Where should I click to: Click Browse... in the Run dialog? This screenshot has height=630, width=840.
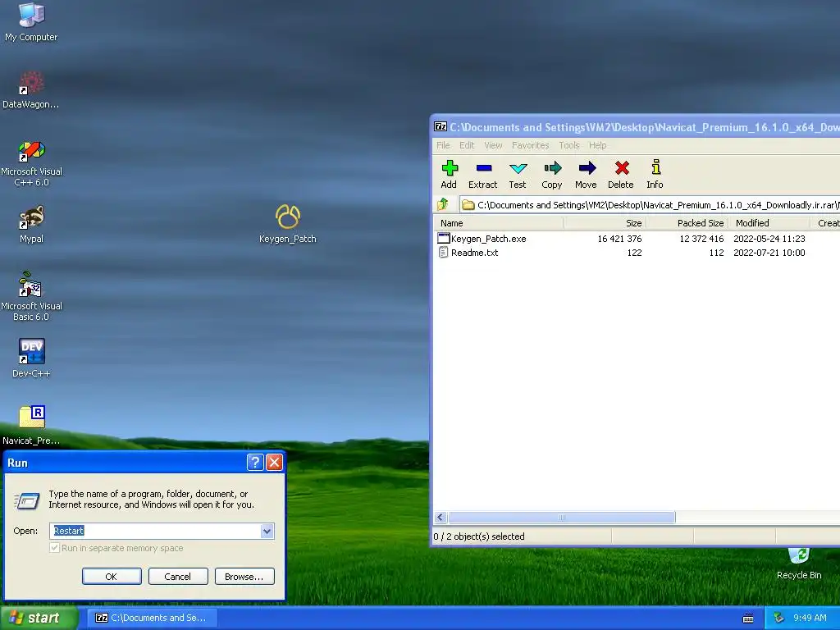coord(244,577)
